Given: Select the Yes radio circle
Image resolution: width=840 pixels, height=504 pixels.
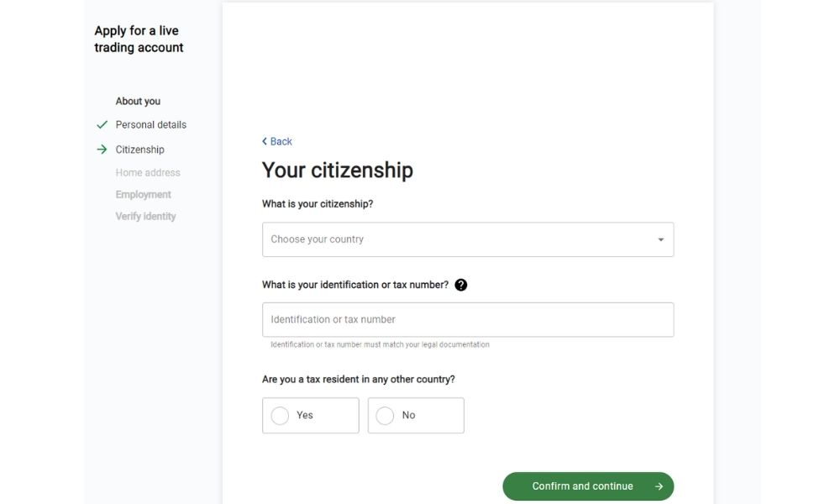Looking at the screenshot, I should point(281,416).
